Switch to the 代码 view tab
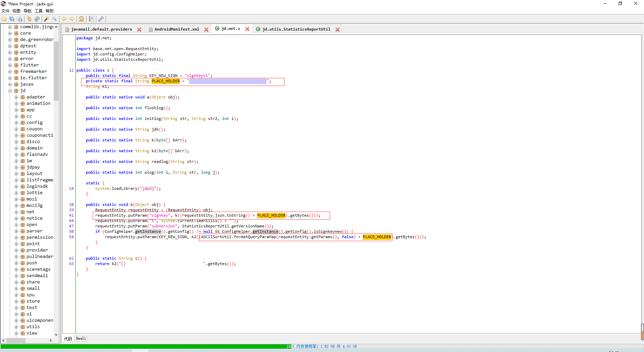 point(68,339)
